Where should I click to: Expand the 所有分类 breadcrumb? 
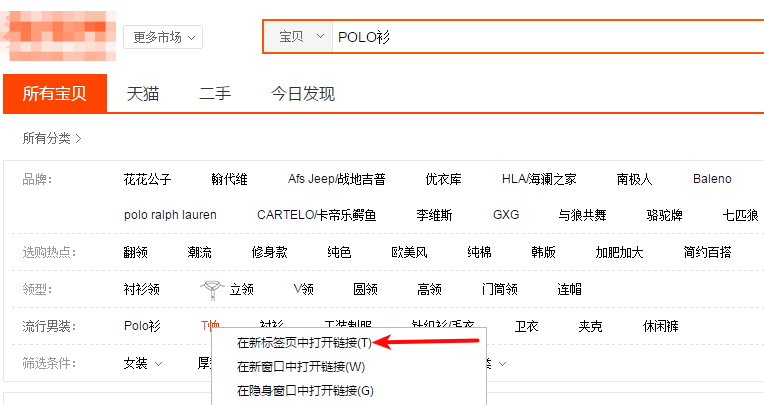click(x=52, y=138)
